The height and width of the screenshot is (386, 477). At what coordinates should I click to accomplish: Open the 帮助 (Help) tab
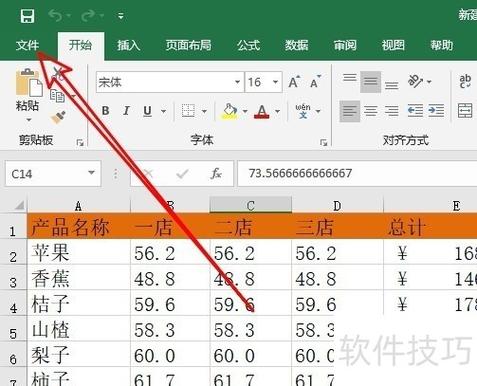442,45
